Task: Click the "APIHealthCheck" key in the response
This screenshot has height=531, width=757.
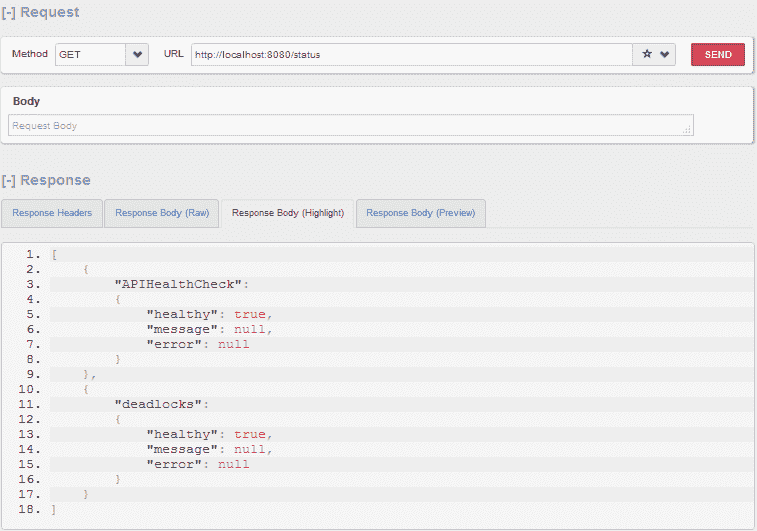Action: (x=181, y=284)
